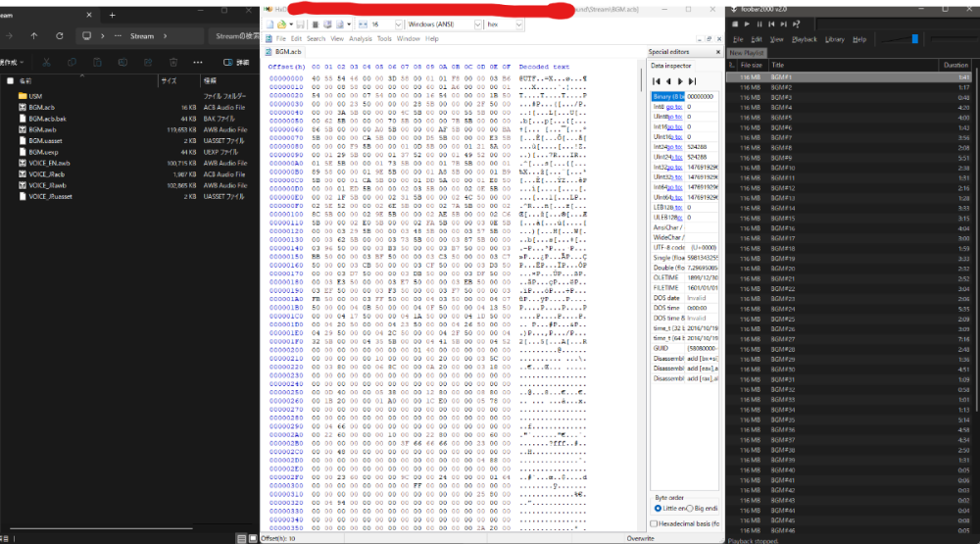The width and height of the screenshot is (980, 544).
Task: Switch to the BGM.acb document tab
Action: point(288,51)
